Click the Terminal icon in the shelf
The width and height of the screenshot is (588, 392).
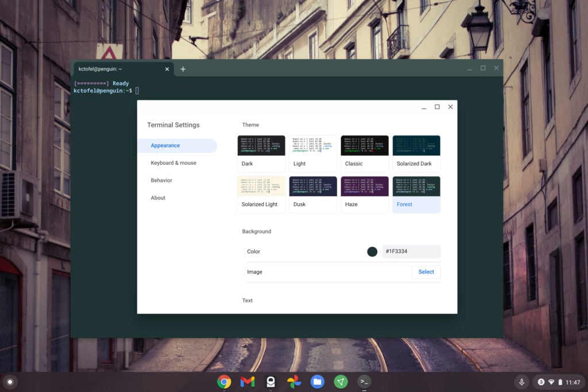[x=364, y=382]
